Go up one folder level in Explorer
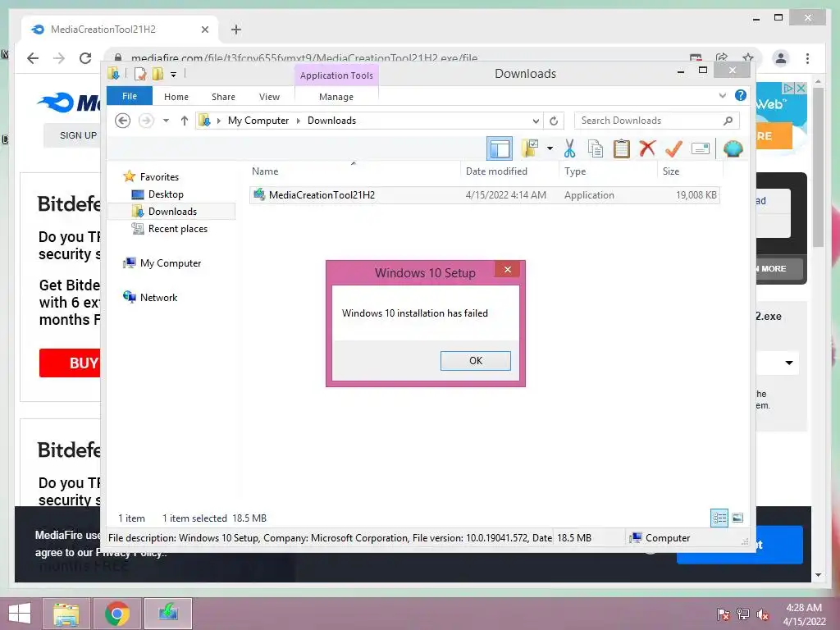This screenshot has width=840, height=630. coord(185,121)
